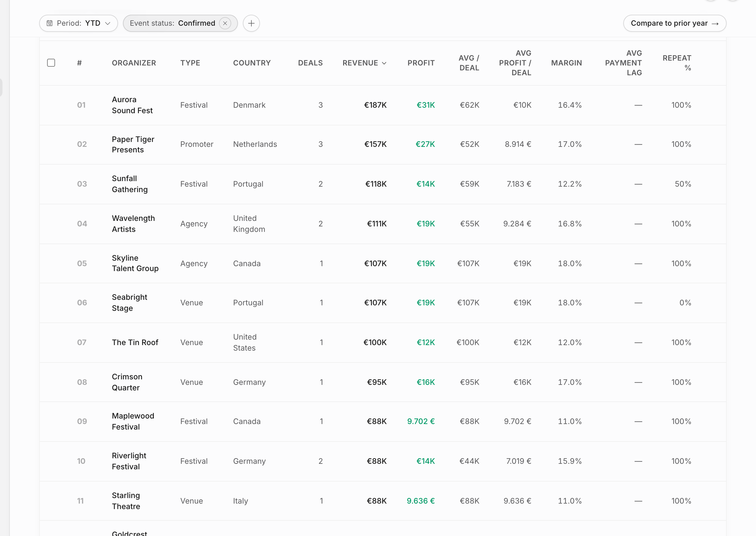This screenshot has width=756, height=536.
Task: Sort by the Type column header
Action: [x=190, y=63]
